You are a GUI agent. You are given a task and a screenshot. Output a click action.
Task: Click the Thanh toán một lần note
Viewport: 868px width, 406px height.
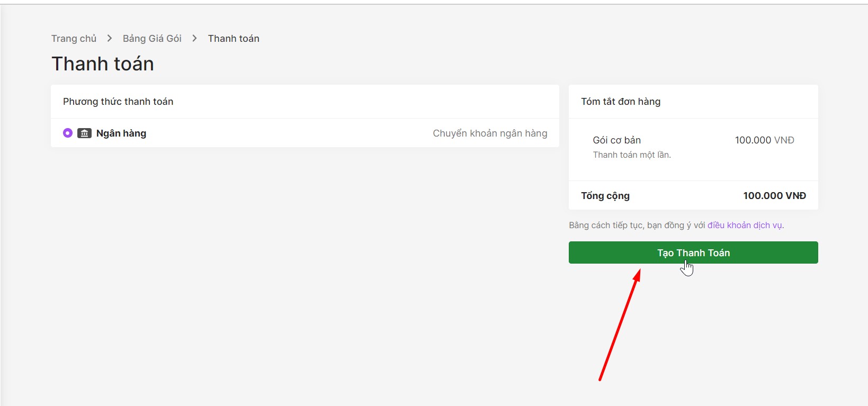click(631, 155)
